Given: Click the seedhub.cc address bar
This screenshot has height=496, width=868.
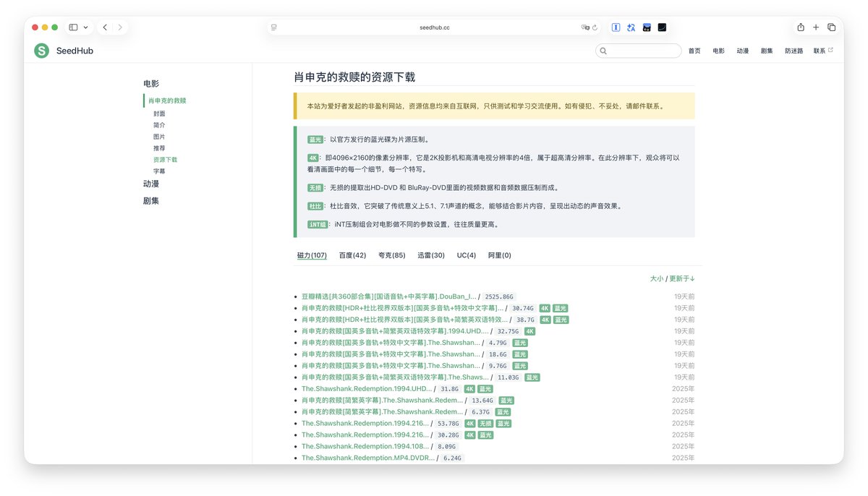Looking at the screenshot, I should point(434,27).
